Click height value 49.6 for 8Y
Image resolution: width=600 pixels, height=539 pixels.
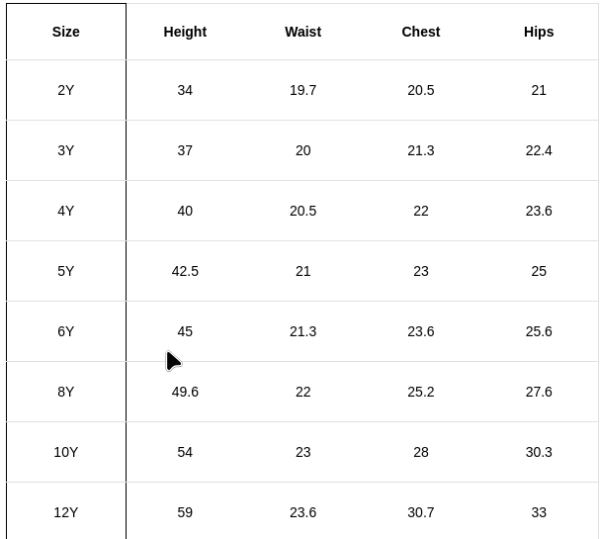[185, 392]
